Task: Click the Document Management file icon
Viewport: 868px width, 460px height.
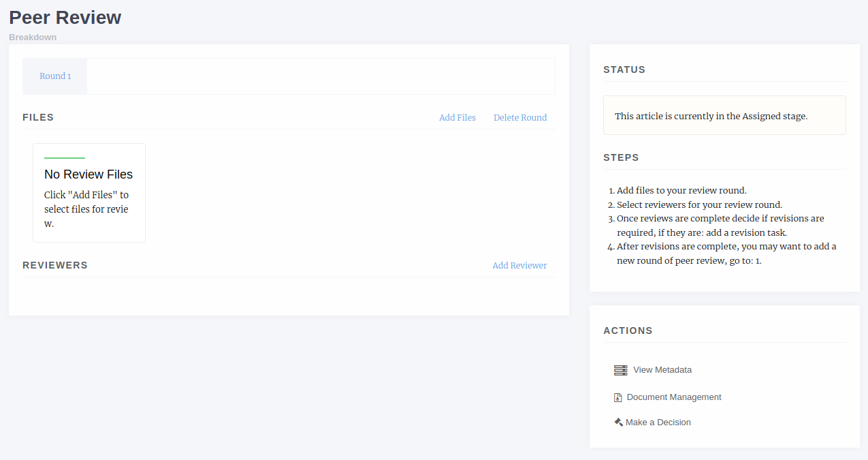Action: coord(618,397)
